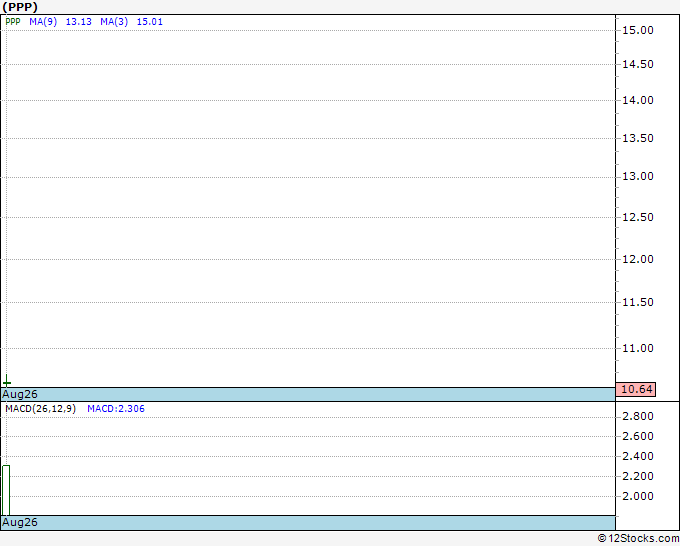Click the 11.50 price axis label
This screenshot has width=680, height=546.
point(638,302)
